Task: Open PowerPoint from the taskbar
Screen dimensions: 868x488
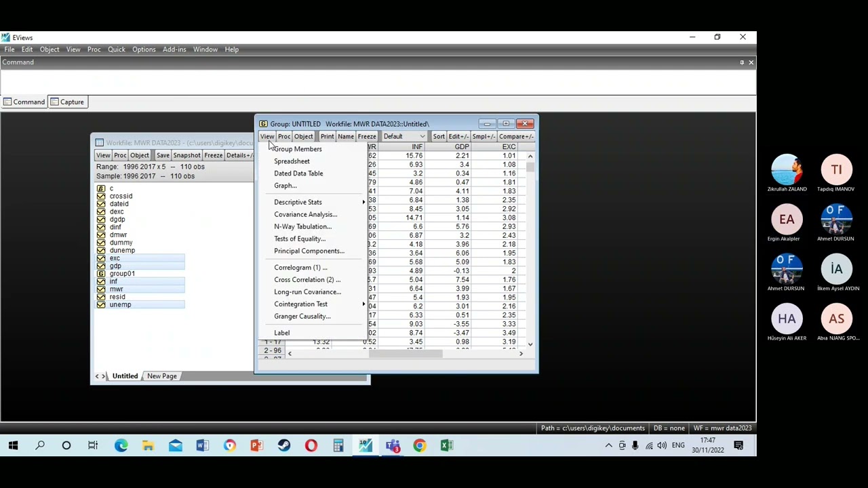Action: coord(257,445)
